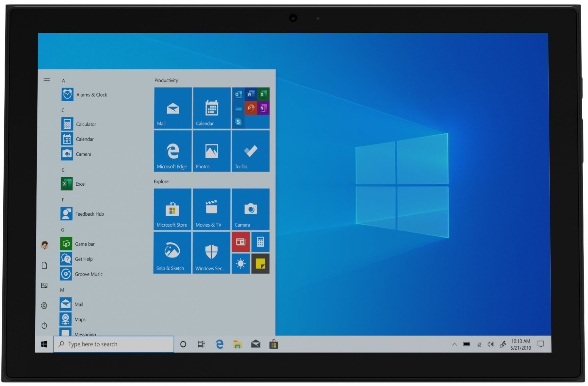Screen dimensions: 588x386
Task: Open the Snip & Sketch tile
Action: pyautogui.click(x=172, y=253)
